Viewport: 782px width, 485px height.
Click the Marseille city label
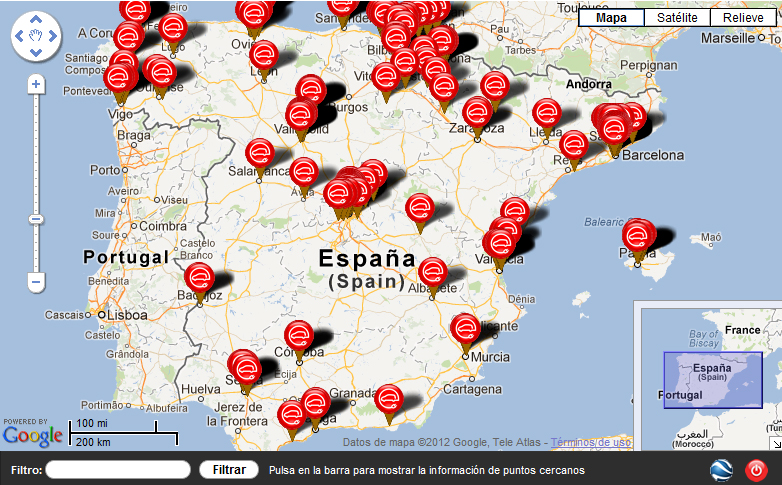pyautogui.click(x=728, y=38)
